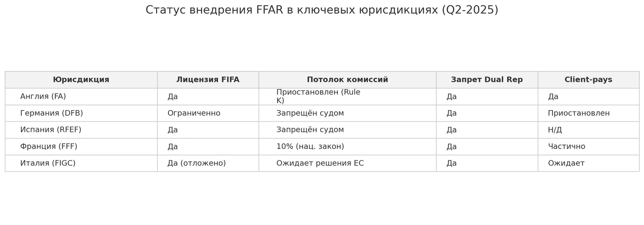The image size is (644, 225).
Task: Select the Испания (RFEF) cell
Action: pyautogui.click(x=51, y=130)
